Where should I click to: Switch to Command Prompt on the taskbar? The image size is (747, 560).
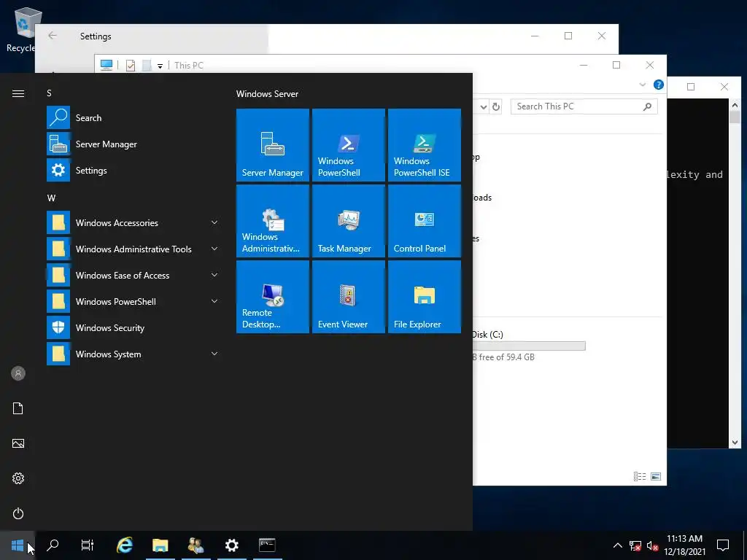point(267,545)
